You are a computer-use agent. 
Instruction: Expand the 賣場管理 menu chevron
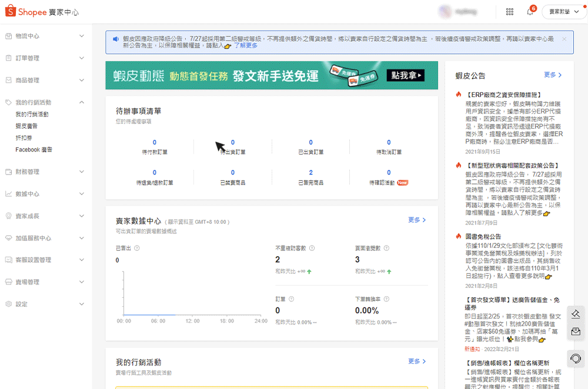pyautogui.click(x=82, y=282)
